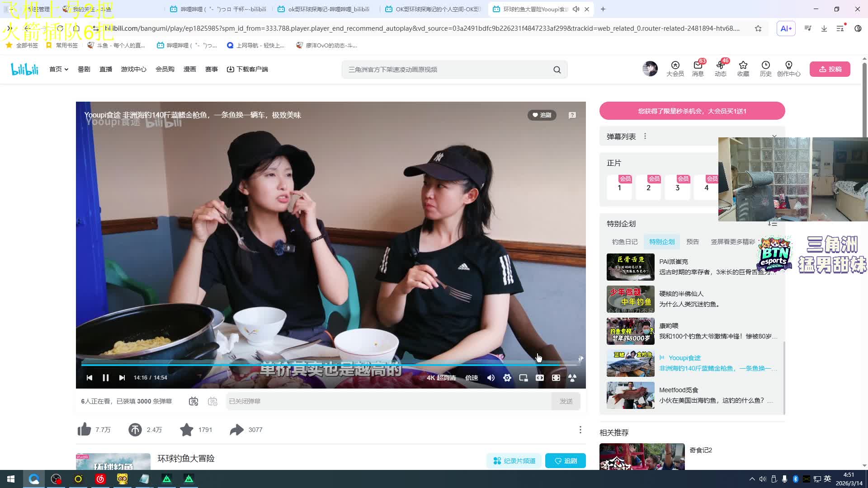
Task: Add video to favorites with star
Action: pos(186,430)
